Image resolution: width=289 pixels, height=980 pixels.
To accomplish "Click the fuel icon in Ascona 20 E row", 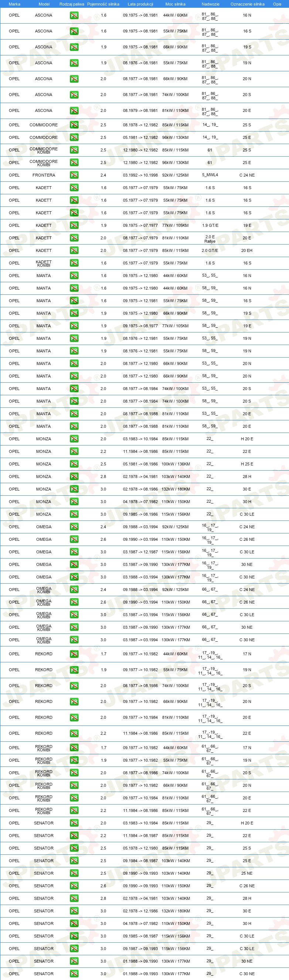I will pyautogui.click(x=74, y=111).
